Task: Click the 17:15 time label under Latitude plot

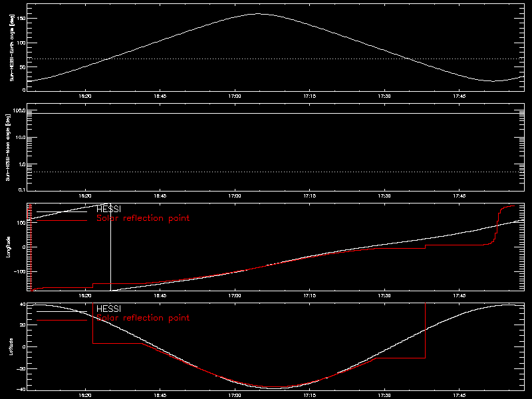Action: (x=309, y=396)
